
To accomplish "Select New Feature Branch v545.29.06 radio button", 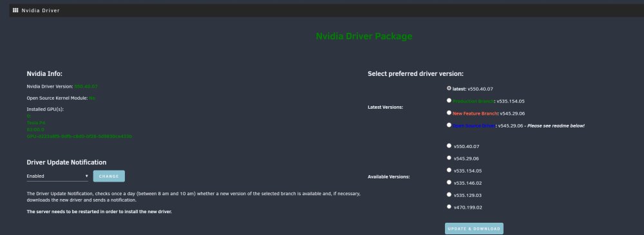I will [449, 113].
